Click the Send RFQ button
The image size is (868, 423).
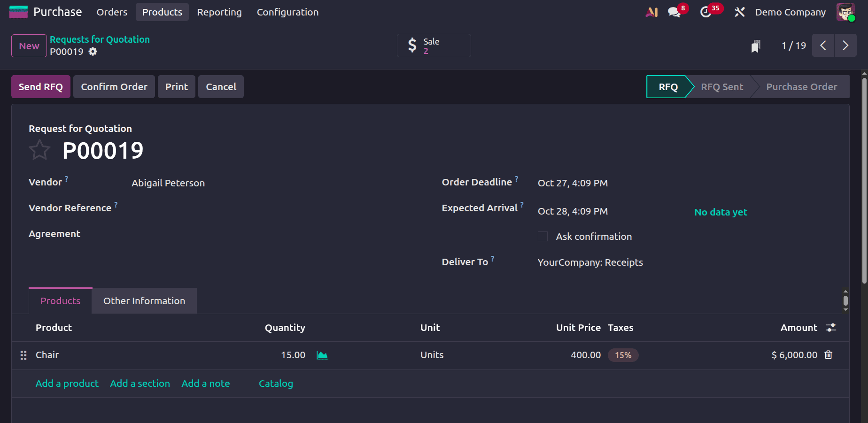40,86
